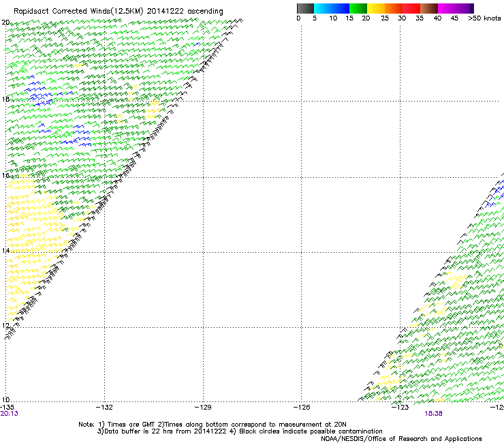This screenshot has height=443, width=504.
Task: Select the cyan-blue 5-15 knots color band
Action: coord(332,8)
